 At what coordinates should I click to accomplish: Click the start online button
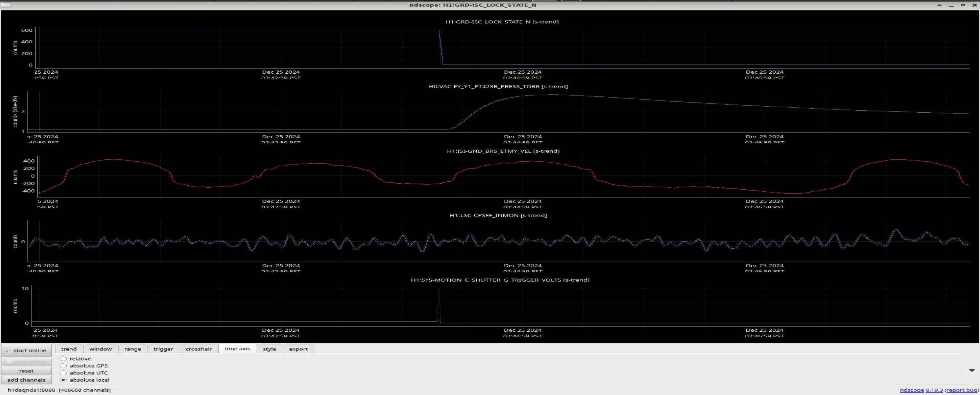coord(26,350)
